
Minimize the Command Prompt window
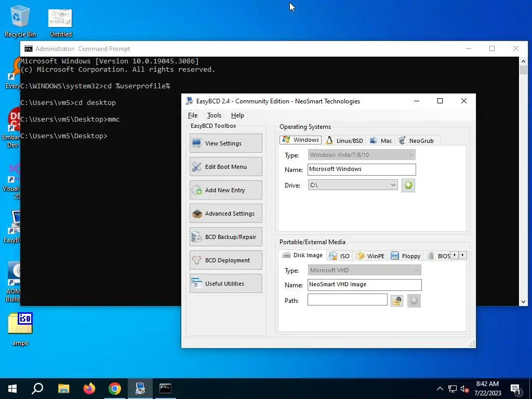[x=469, y=48]
